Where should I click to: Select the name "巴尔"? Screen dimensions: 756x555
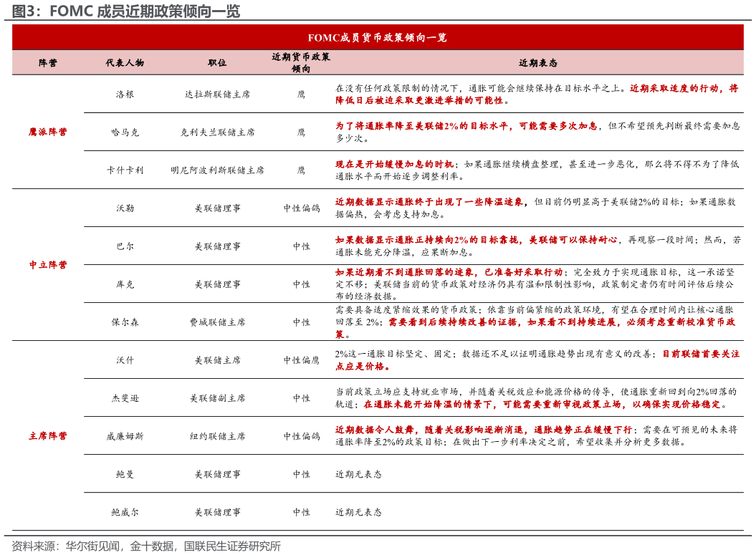point(125,246)
